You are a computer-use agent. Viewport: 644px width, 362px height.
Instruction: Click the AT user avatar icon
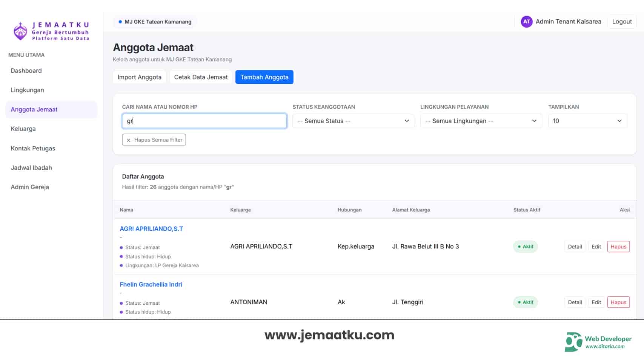(x=526, y=21)
